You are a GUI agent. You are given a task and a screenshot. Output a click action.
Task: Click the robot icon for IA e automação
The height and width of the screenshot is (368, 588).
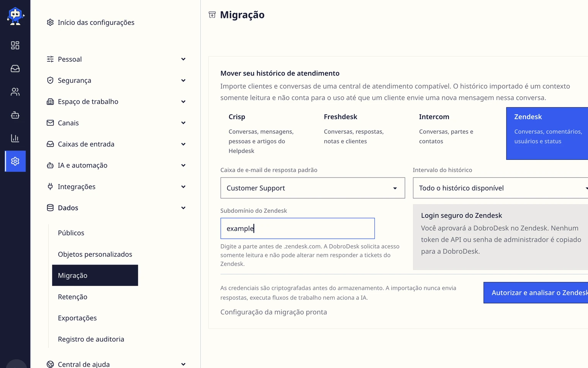pos(50,165)
